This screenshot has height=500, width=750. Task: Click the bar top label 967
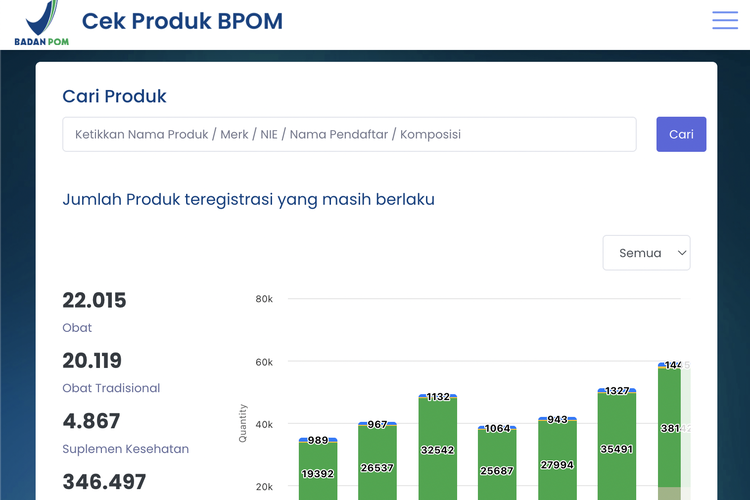(x=377, y=424)
